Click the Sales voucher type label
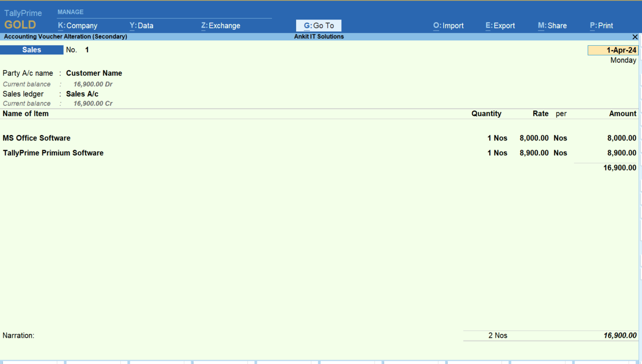This screenshot has height=364, width=642. coord(32,50)
